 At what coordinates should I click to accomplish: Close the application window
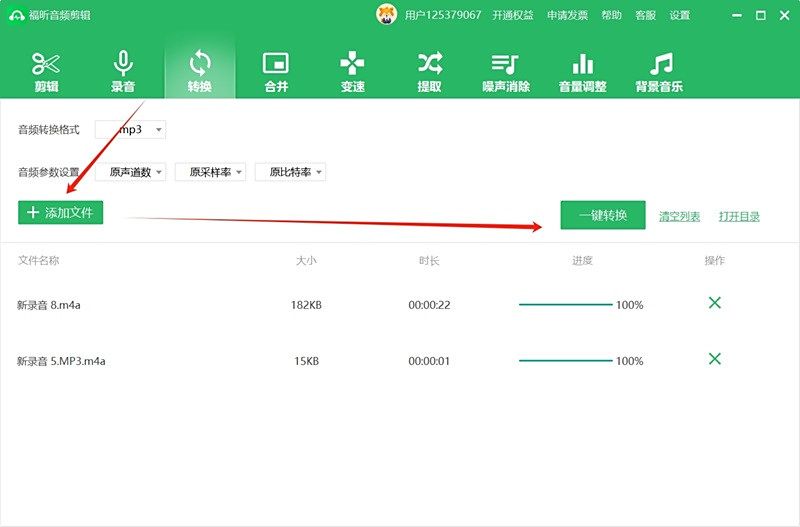point(785,15)
